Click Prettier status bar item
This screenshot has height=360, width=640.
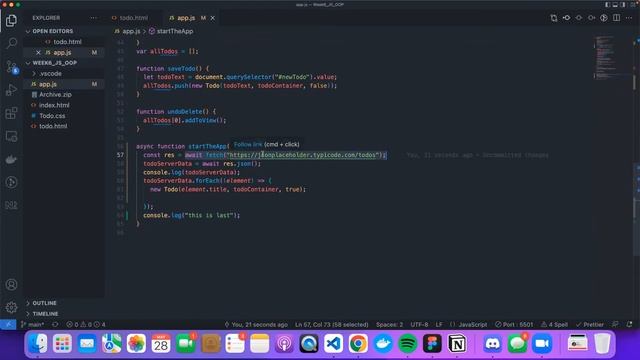590,324
